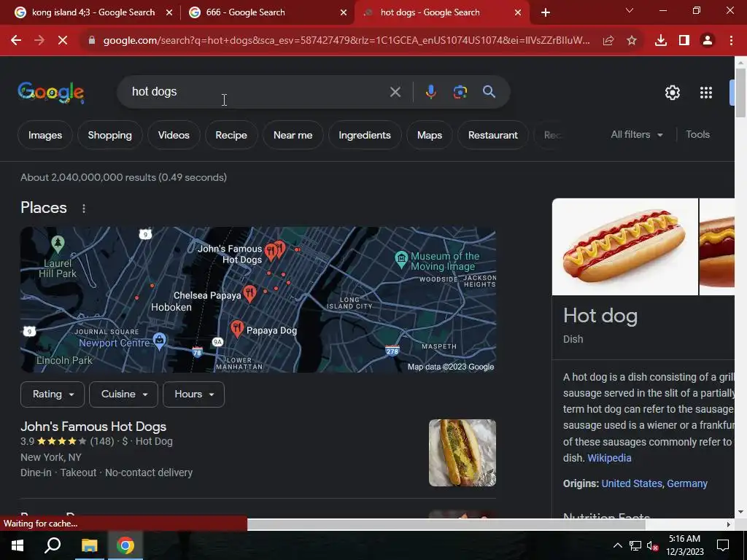
Task: View site information lock icon
Action: tap(91, 41)
